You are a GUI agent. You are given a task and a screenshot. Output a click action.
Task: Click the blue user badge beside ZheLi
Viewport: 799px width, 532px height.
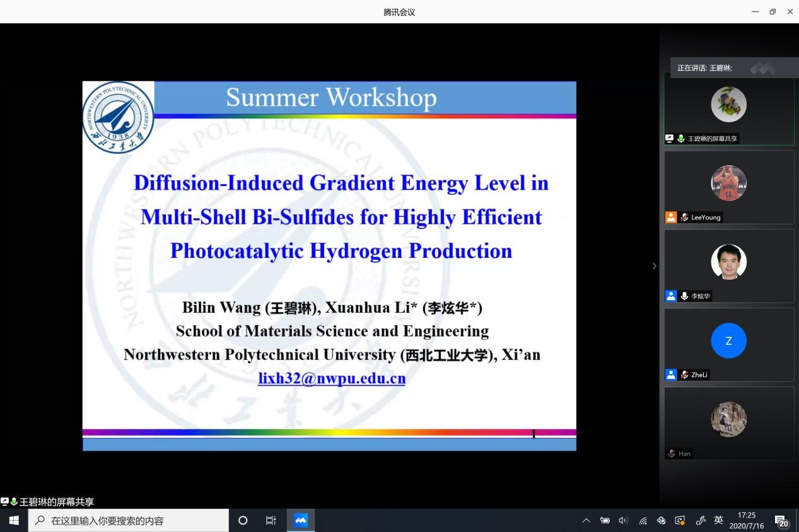[x=671, y=375]
